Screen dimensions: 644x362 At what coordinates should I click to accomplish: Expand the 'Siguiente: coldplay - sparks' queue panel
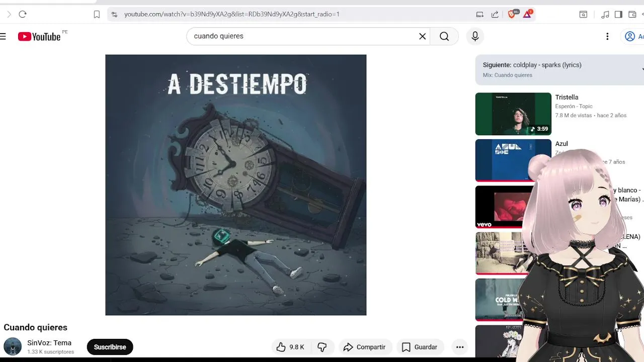click(559, 70)
